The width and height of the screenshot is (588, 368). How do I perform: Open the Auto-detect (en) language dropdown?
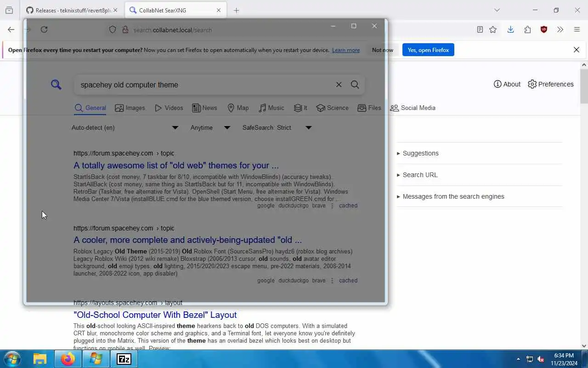[125, 128]
